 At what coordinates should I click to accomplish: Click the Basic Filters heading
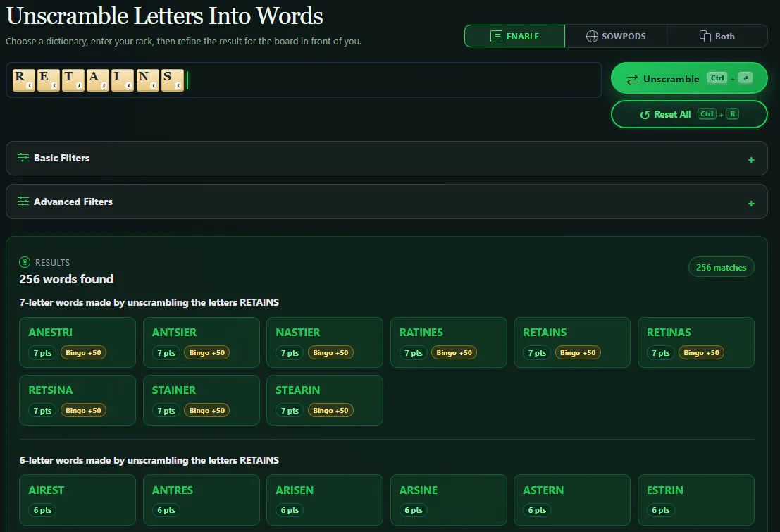[62, 158]
